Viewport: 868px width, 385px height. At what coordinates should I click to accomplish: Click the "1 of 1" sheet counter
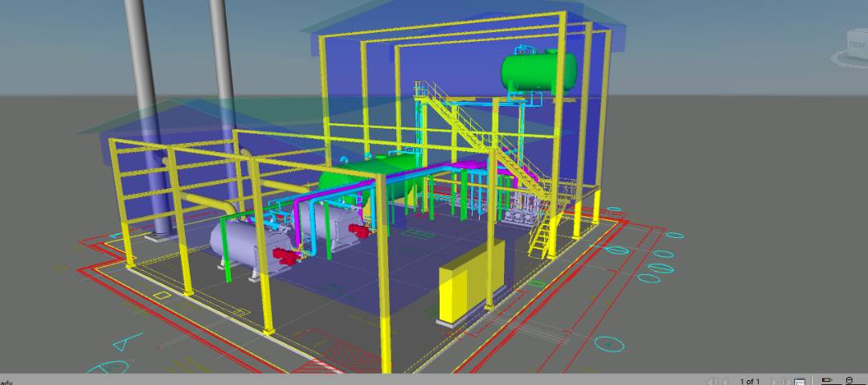pos(749,381)
